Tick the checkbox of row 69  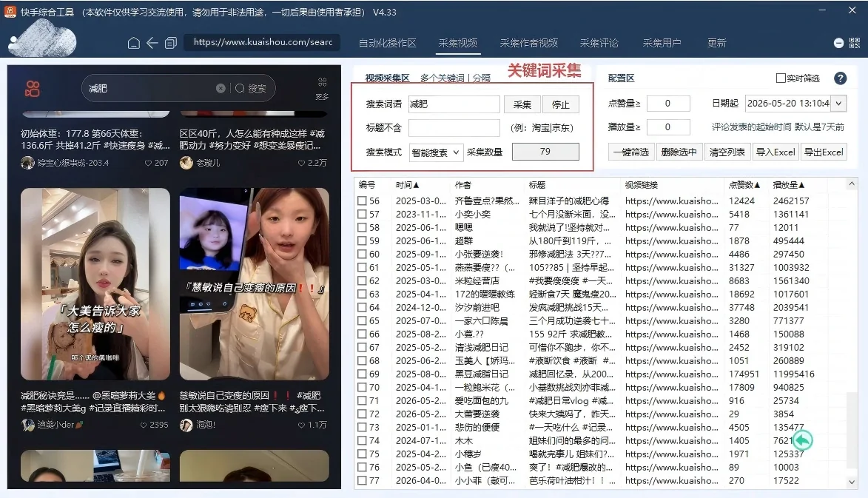[362, 374]
